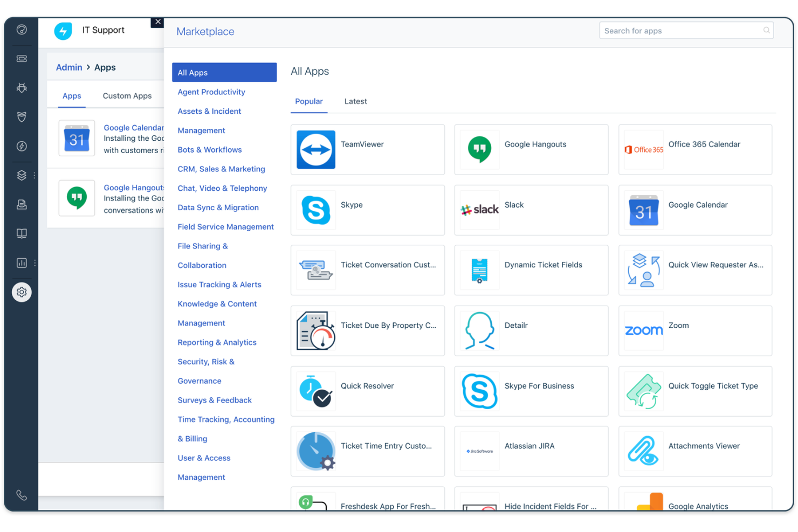Open the Google Calendar installed app link

pos(133,128)
